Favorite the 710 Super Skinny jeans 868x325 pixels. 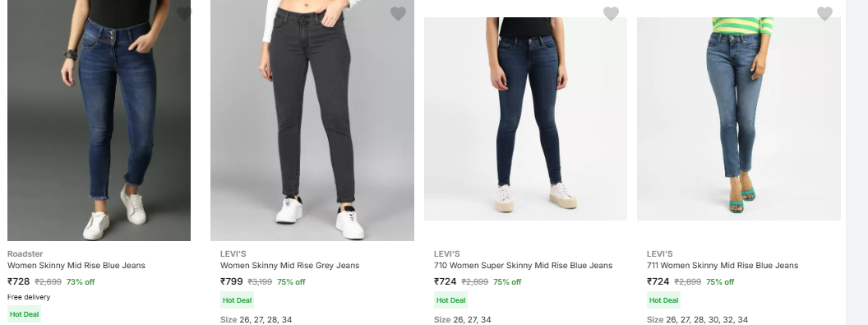pos(611,13)
